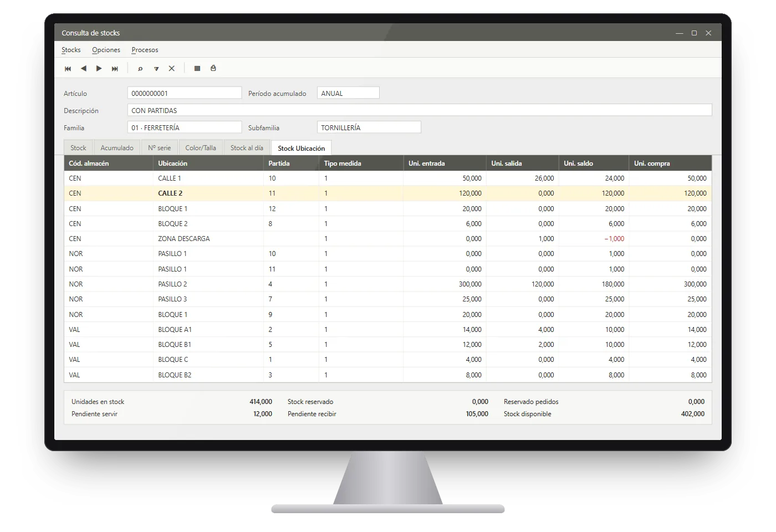Click the 180,000 saldo value
776x532 pixels.
click(x=613, y=284)
